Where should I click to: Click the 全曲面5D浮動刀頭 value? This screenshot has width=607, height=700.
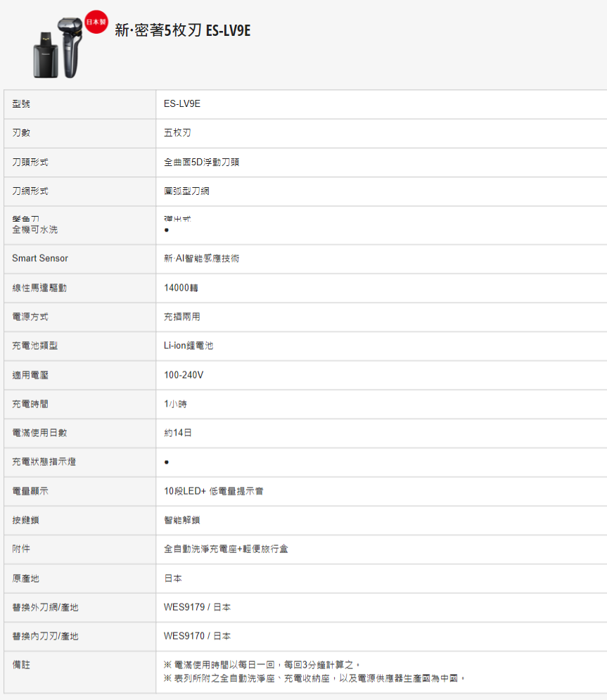point(201,162)
